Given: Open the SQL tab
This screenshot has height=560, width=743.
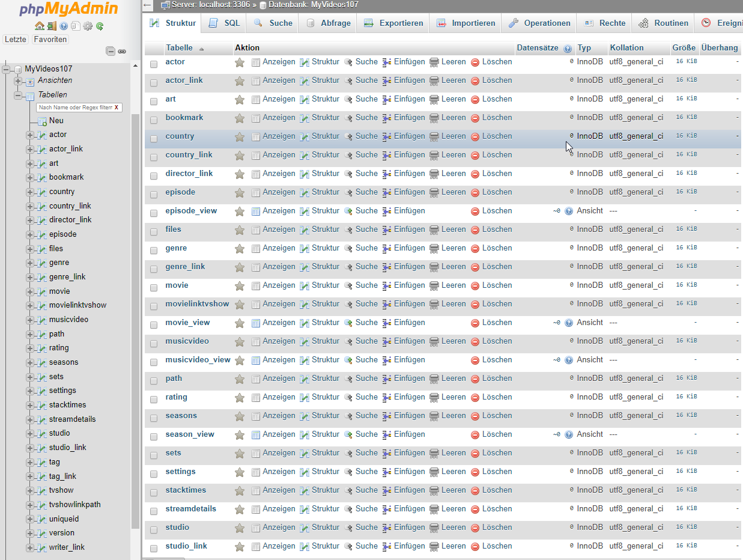Looking at the screenshot, I should 223,23.
